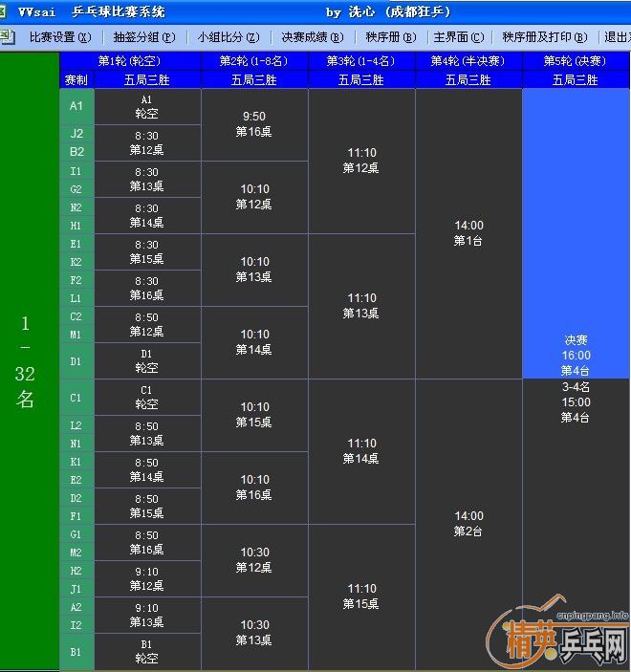Select the 第2轮(1-8名) column header
The image size is (631, 672).
[254, 61]
